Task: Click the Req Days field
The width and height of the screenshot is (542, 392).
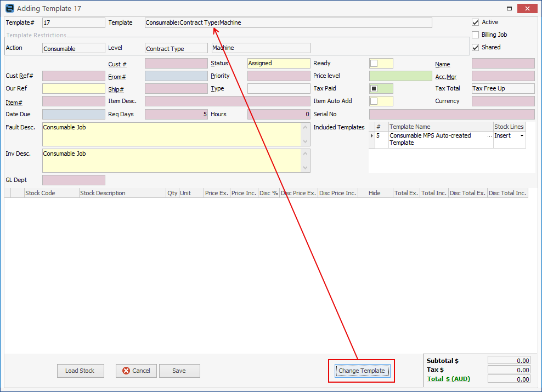Action: pyautogui.click(x=176, y=114)
